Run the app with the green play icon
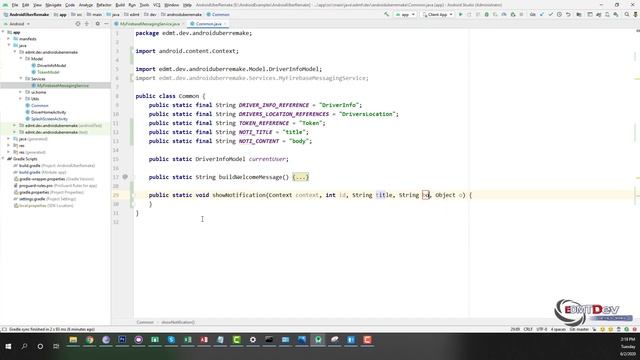This screenshot has width=640, height=360. pyautogui.click(x=461, y=14)
